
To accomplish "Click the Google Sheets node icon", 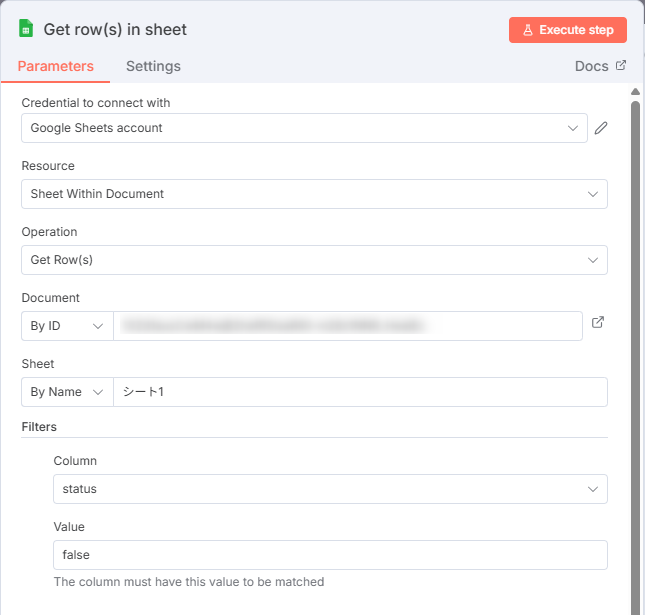I will click(x=26, y=29).
